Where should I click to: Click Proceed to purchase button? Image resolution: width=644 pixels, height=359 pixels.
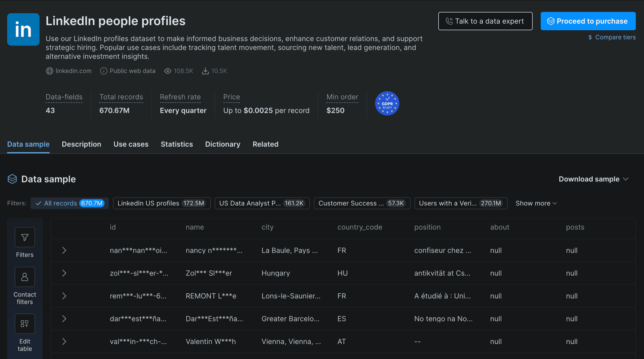(588, 21)
